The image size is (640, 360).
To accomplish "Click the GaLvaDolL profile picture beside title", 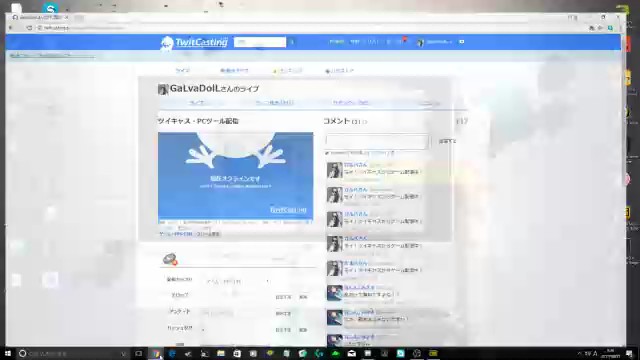I will click(x=163, y=89).
